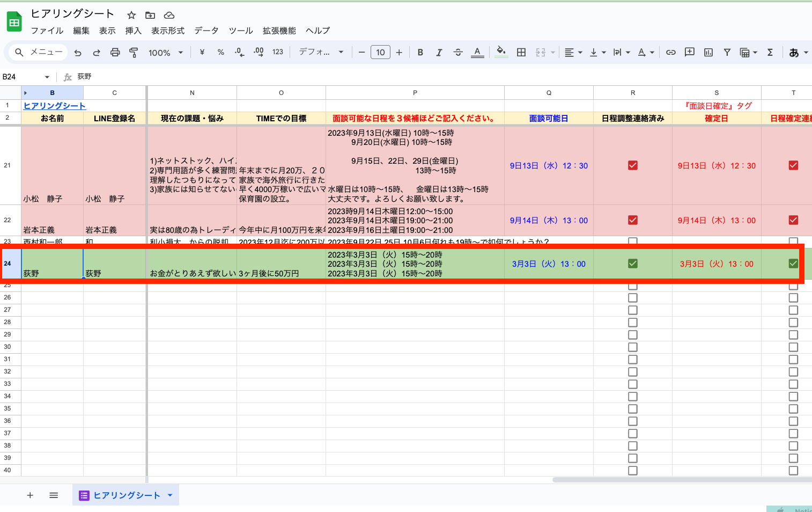Viewport: 812px width, 512px height.
Task: Insert a comment on the selected cell
Action: tap(690, 52)
